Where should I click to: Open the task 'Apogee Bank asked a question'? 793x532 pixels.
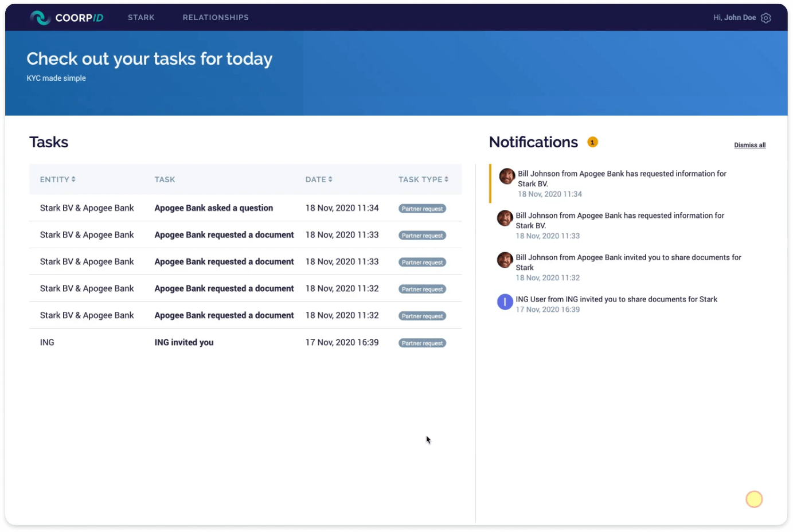(x=213, y=208)
